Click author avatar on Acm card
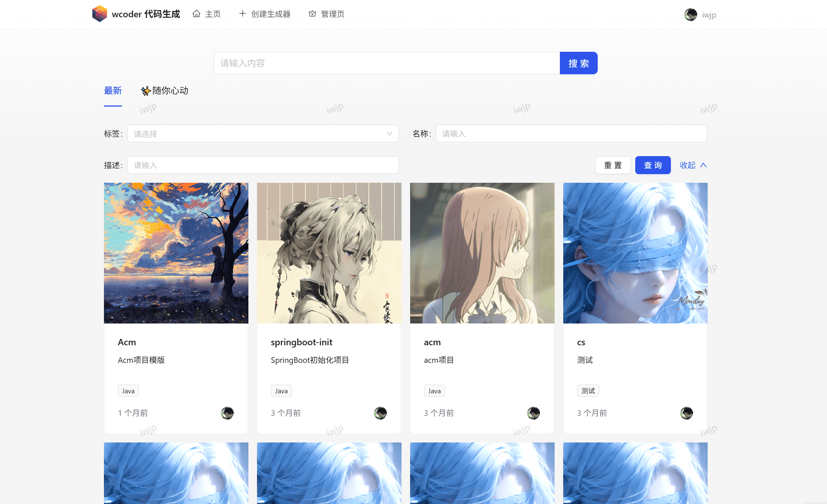The width and height of the screenshot is (827, 504). click(x=227, y=413)
